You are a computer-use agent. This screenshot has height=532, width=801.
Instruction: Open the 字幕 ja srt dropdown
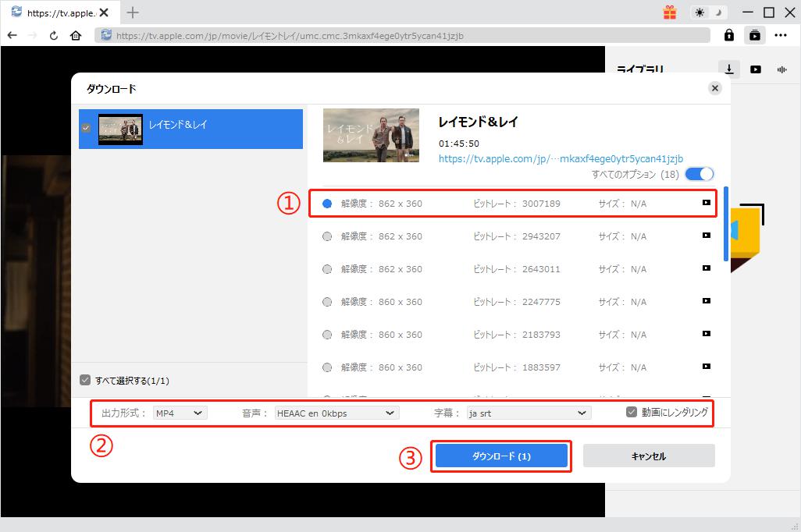(x=529, y=413)
